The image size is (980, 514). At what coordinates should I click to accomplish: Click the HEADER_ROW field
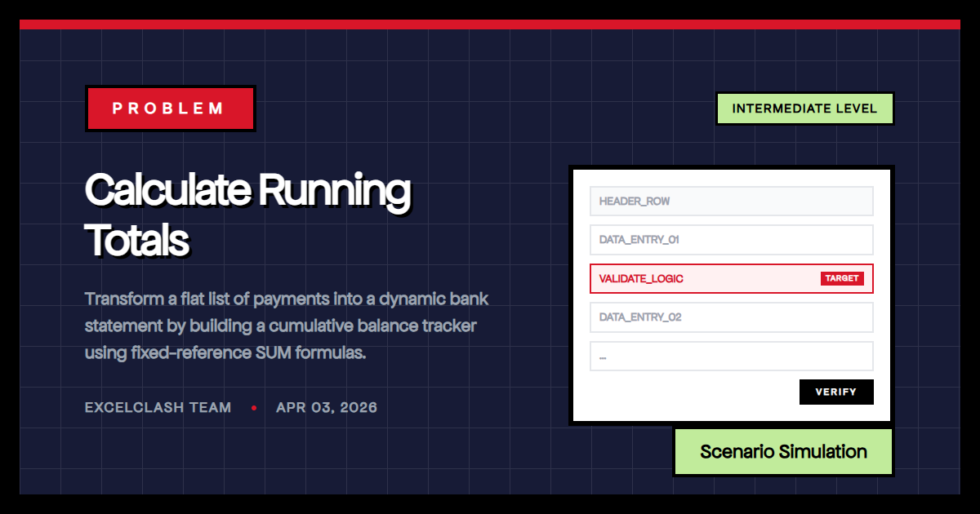(731, 201)
